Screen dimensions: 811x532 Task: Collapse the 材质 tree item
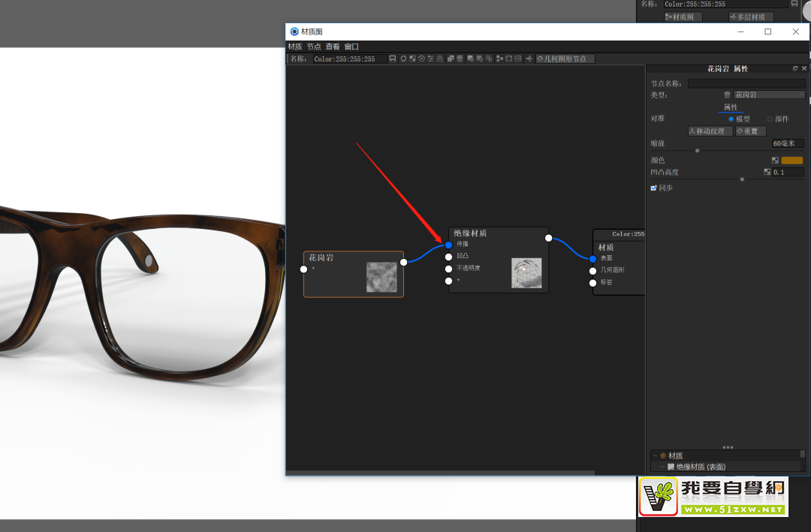(x=655, y=455)
